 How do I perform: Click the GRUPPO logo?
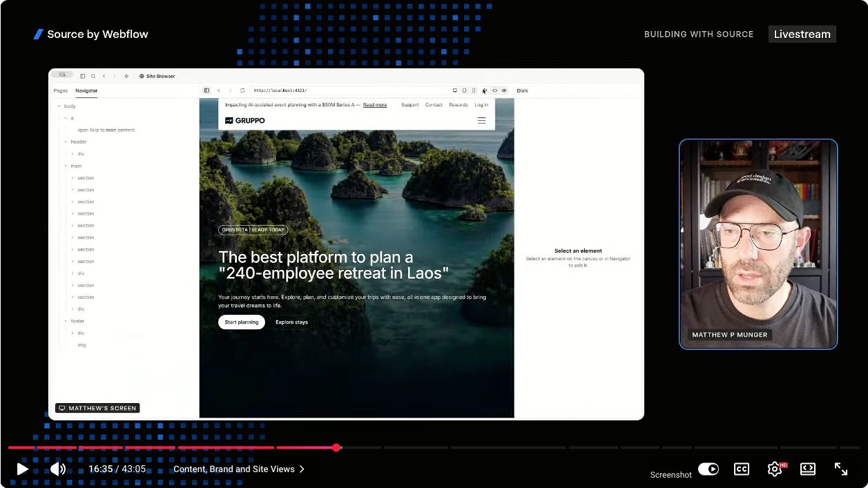coord(245,121)
